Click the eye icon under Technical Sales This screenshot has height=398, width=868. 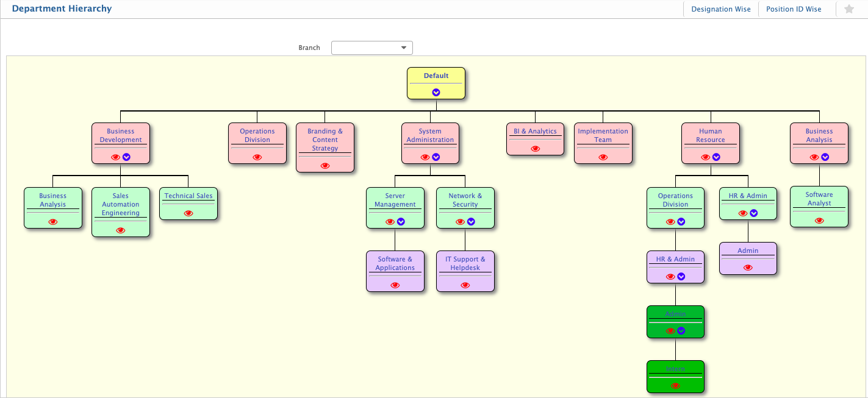[188, 213]
